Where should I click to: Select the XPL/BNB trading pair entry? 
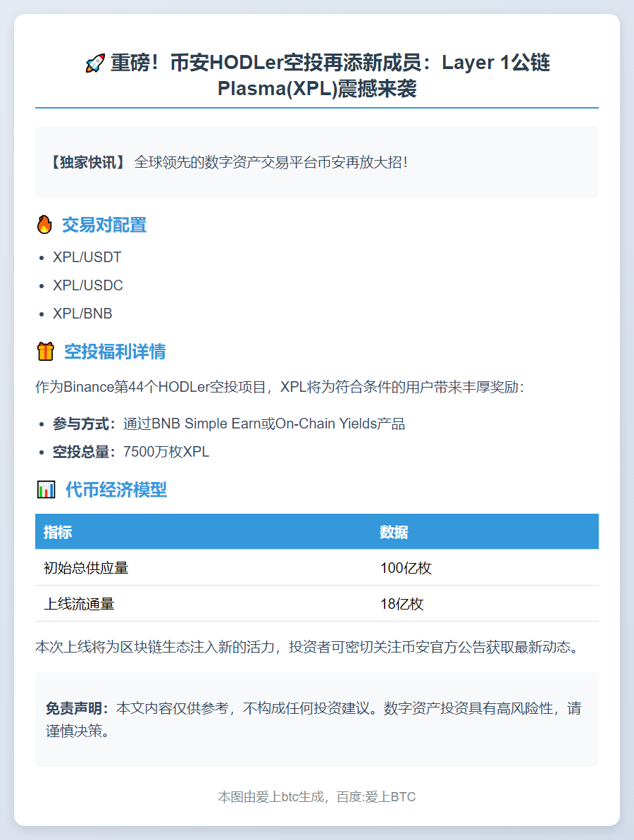[80, 313]
